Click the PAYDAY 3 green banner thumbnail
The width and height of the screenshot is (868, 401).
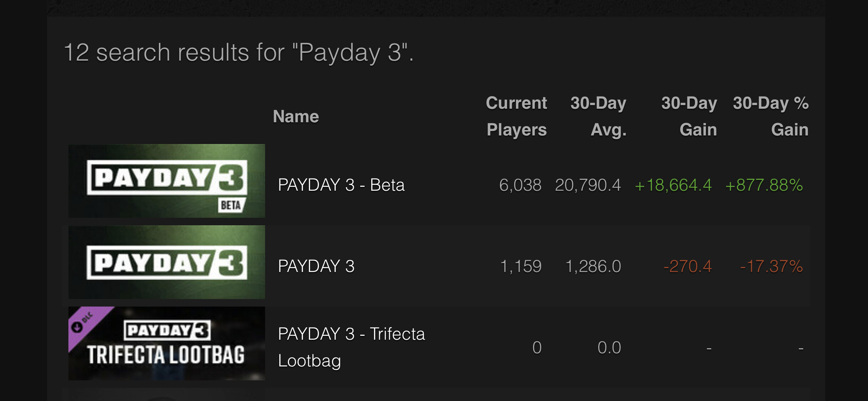point(166,262)
